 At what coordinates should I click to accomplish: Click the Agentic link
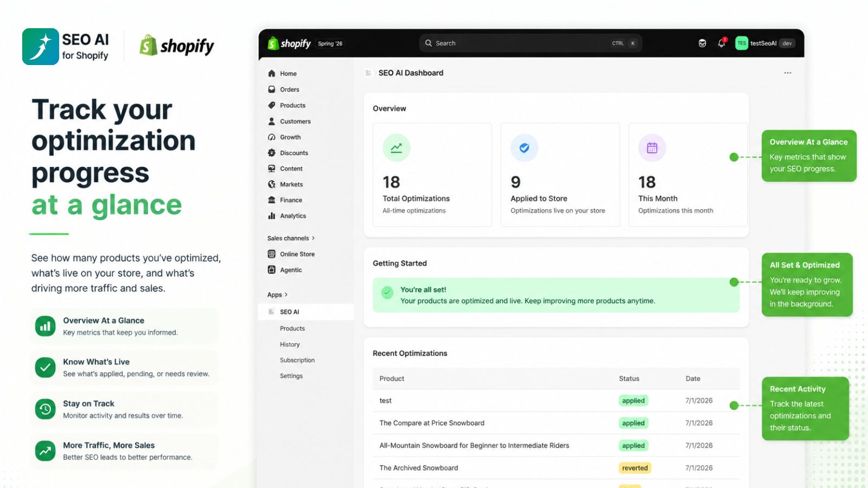click(x=291, y=269)
